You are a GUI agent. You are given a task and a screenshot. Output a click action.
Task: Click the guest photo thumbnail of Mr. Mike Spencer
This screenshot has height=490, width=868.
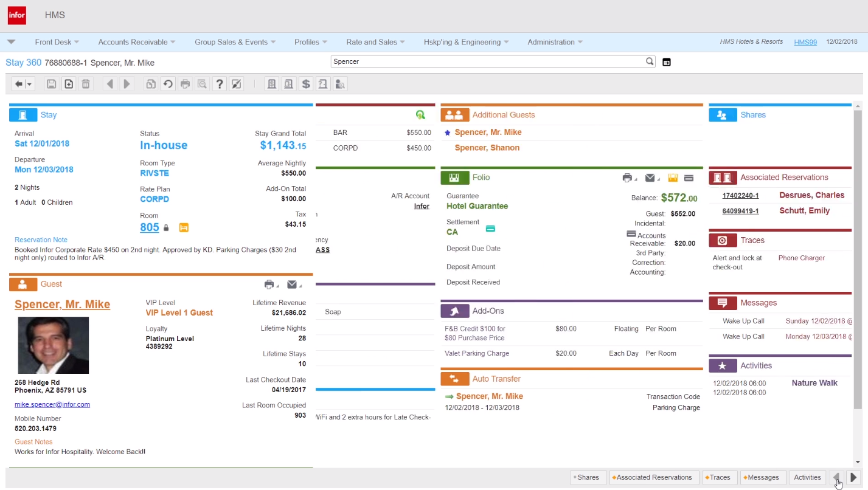(x=53, y=345)
